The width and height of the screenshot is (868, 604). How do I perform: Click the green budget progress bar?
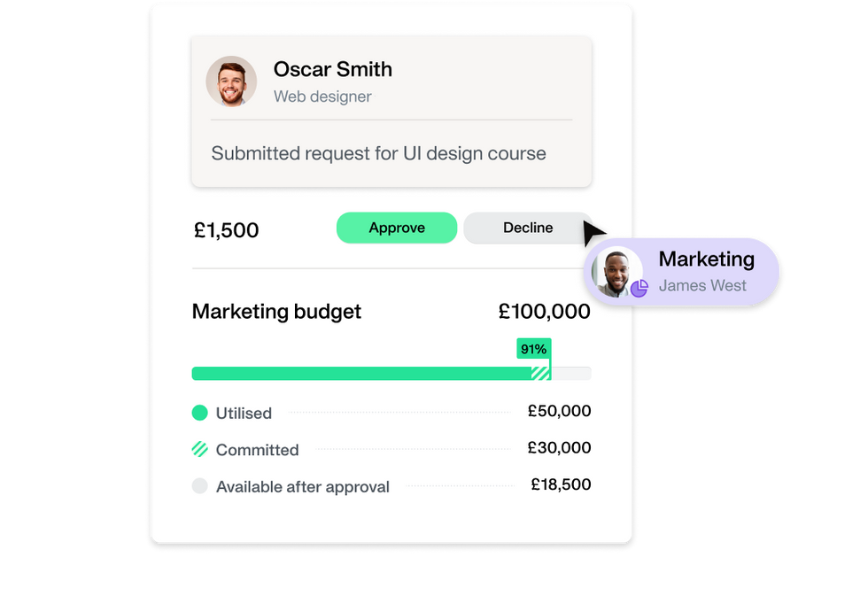pos(354,373)
